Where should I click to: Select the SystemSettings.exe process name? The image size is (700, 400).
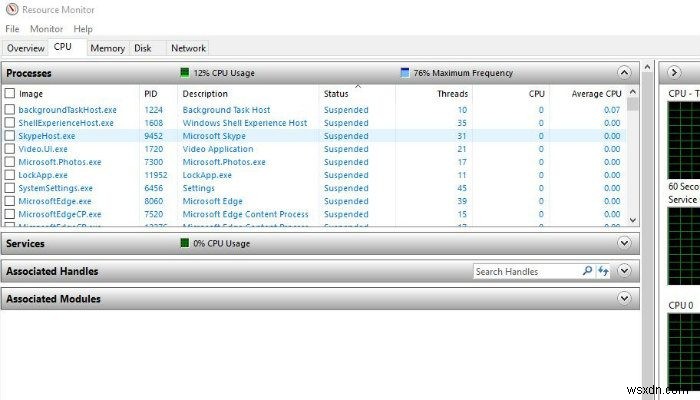point(55,188)
